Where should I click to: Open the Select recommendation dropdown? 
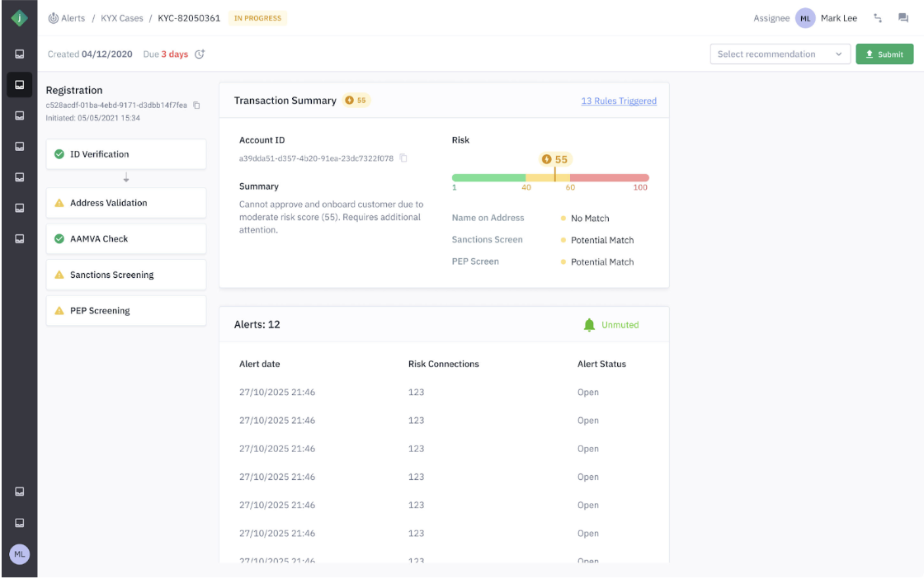(x=780, y=54)
